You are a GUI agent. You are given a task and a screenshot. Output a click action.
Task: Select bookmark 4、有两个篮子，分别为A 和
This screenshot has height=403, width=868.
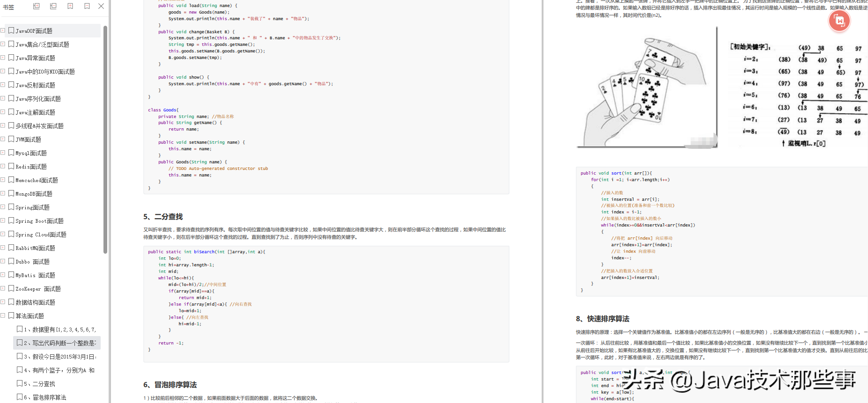click(x=59, y=370)
